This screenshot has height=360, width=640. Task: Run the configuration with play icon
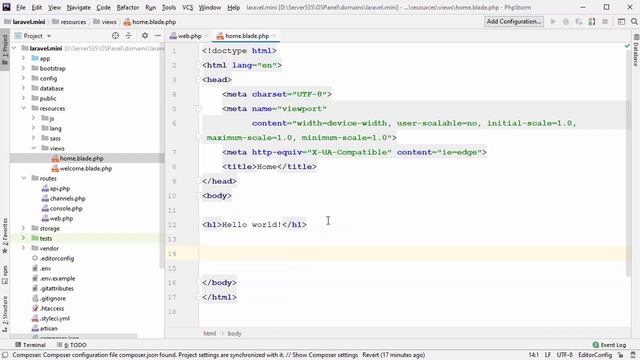[x=553, y=22]
